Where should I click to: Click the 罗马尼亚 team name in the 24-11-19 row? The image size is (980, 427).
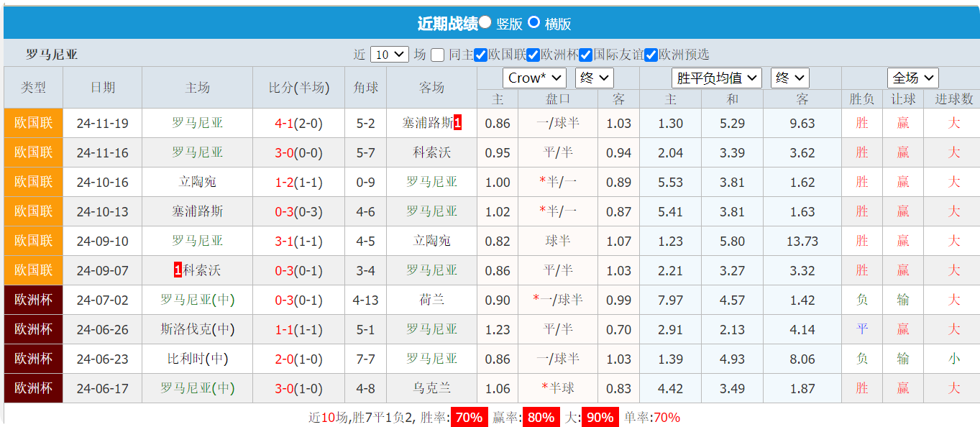(x=196, y=123)
